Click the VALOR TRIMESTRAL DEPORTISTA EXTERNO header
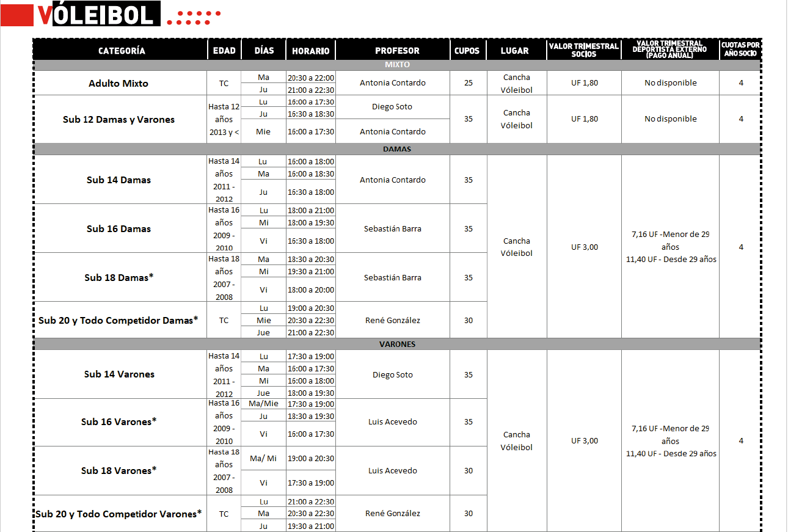 670,49
